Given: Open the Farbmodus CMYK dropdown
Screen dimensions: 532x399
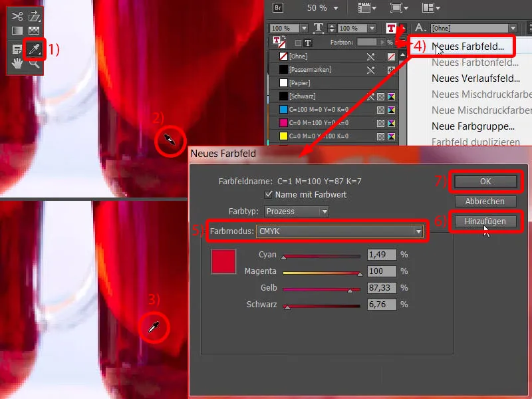Looking at the screenshot, I should coord(418,231).
